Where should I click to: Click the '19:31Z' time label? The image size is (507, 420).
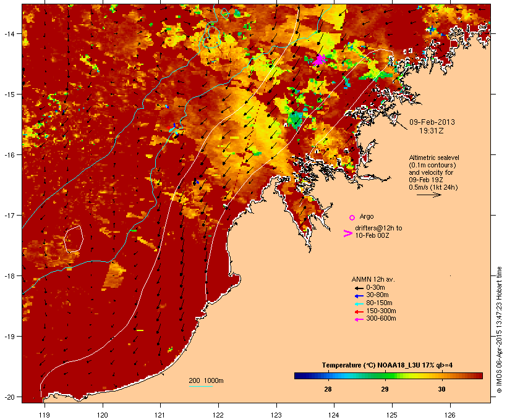(432, 131)
